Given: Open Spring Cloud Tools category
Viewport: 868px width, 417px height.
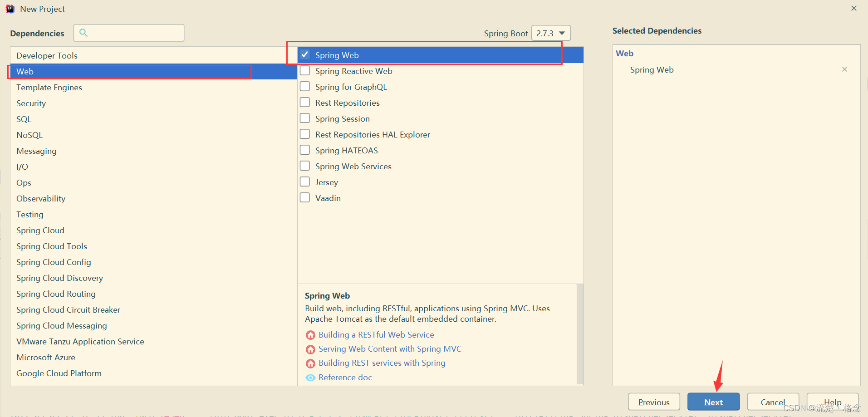Looking at the screenshot, I should [153, 246].
